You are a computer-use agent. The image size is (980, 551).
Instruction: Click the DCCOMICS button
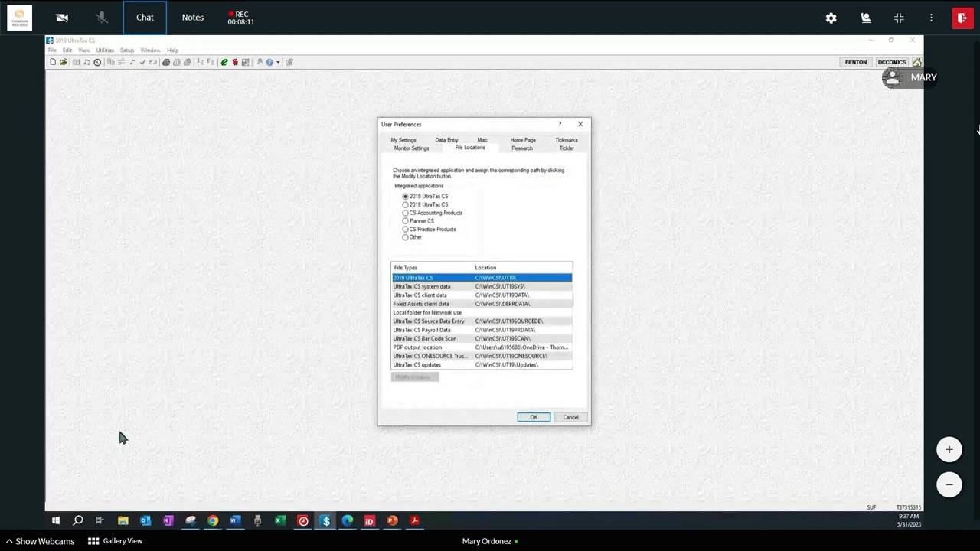[892, 62]
